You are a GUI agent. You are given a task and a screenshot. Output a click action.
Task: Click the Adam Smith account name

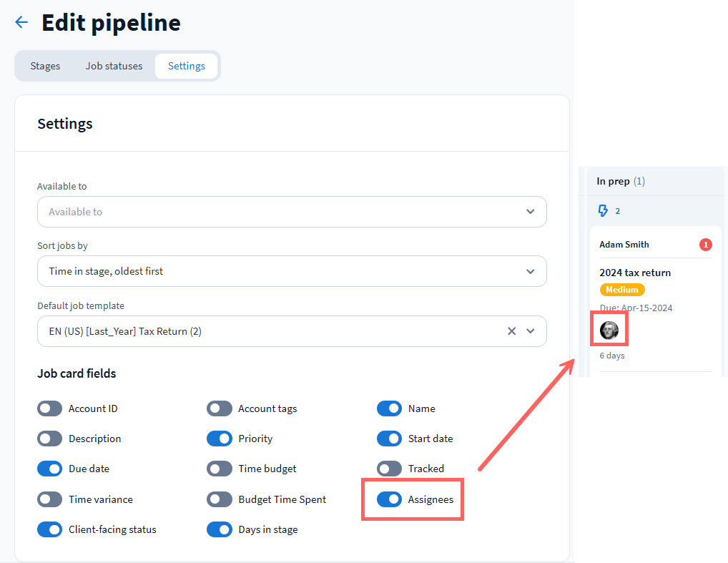(x=624, y=245)
